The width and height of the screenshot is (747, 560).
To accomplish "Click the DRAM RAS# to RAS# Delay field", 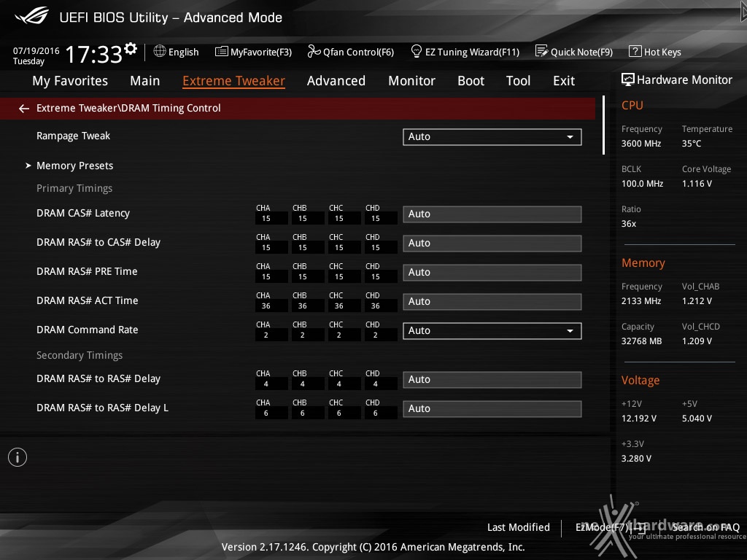I will (x=492, y=379).
